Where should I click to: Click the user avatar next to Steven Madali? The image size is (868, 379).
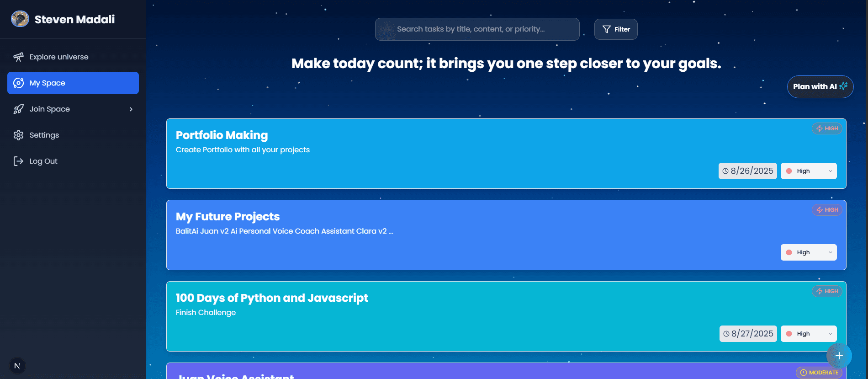point(20,19)
